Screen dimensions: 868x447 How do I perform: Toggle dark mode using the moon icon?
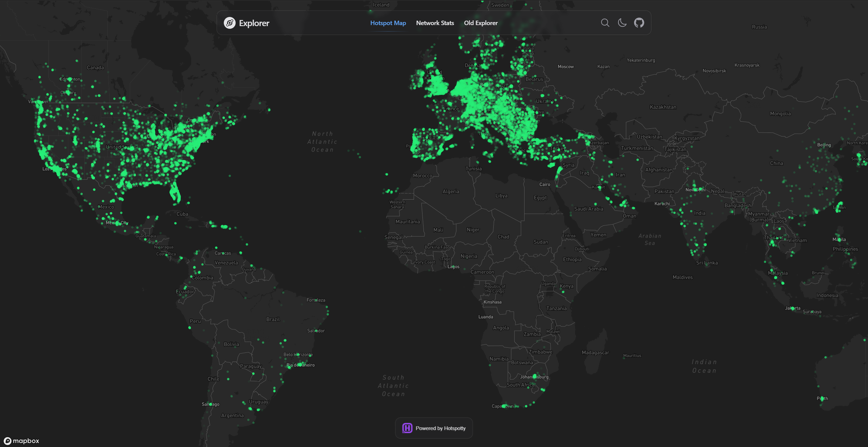click(622, 23)
